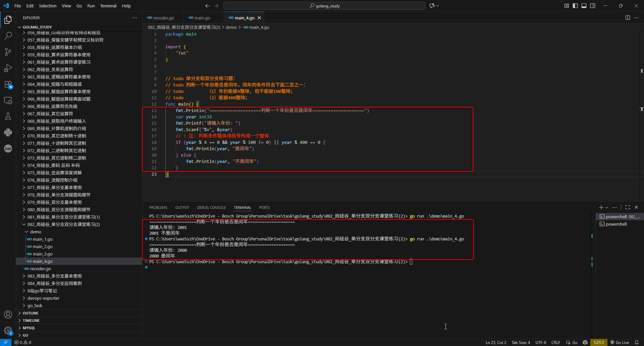The height and width of the screenshot is (346, 644).
Task: Open Explorer Views and More Actions menu
Action: click(135, 18)
